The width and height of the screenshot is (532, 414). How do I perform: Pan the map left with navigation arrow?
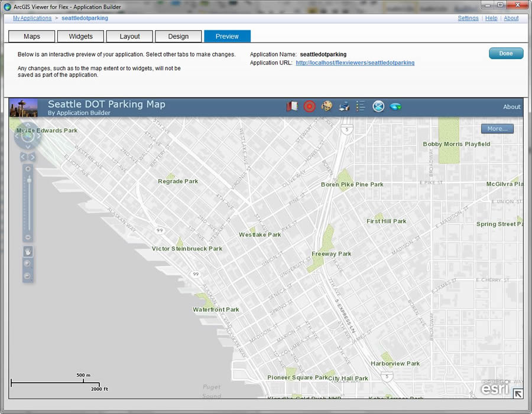(17, 136)
